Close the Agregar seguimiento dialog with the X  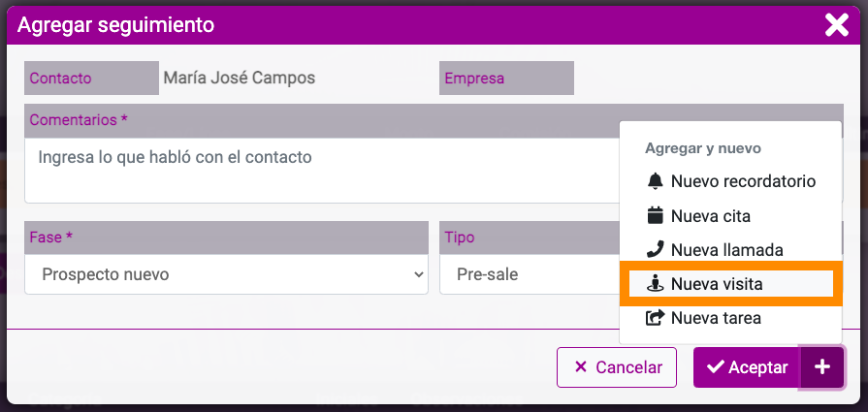(836, 25)
